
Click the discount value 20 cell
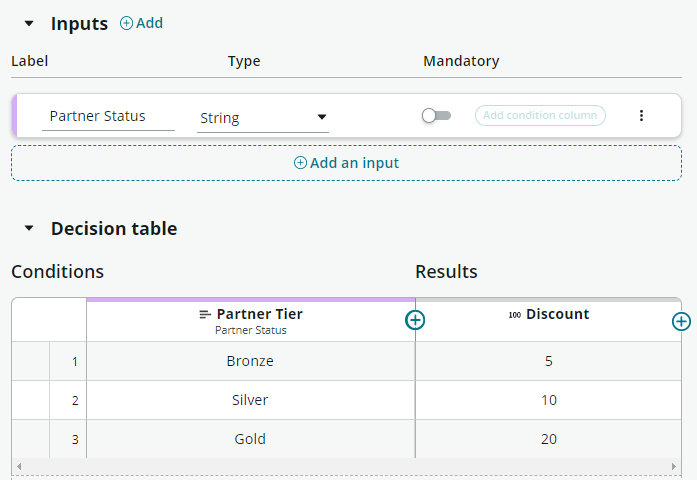tap(549, 439)
